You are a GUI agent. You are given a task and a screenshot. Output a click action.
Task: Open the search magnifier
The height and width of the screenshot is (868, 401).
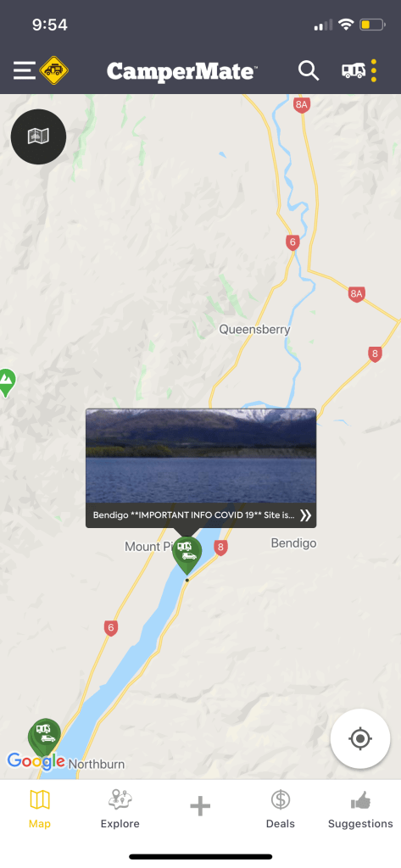pos(309,71)
